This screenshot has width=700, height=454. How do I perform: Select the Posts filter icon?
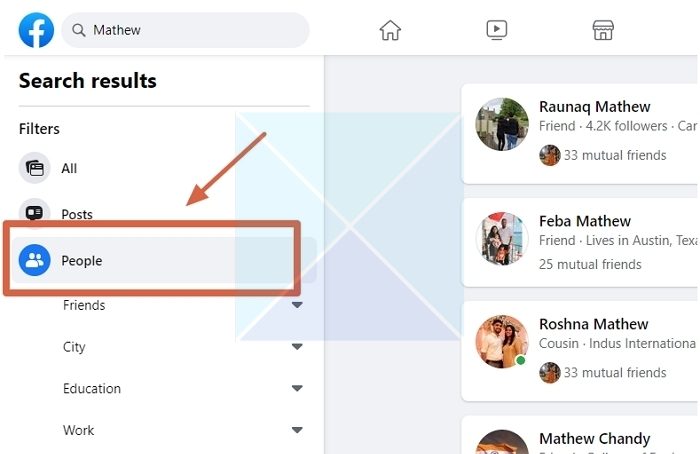35,214
